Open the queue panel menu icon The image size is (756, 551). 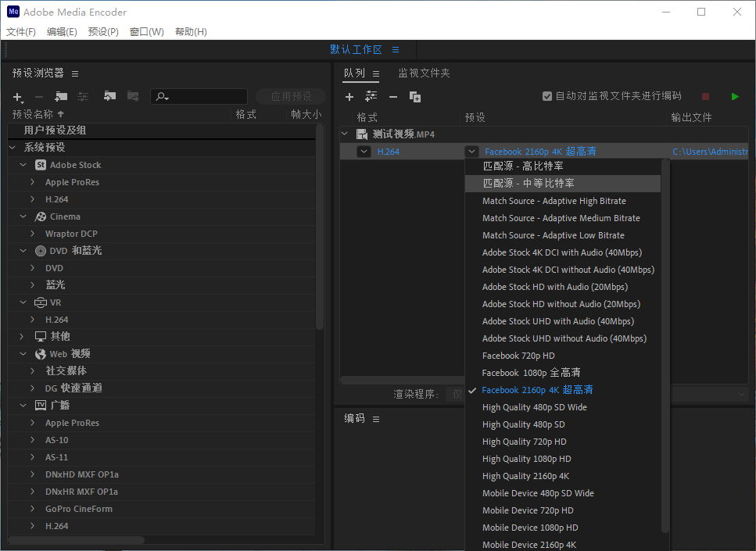375,73
